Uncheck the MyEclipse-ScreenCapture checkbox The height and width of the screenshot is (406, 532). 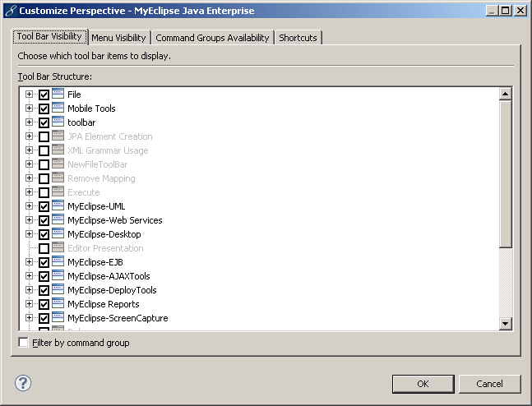point(44,319)
